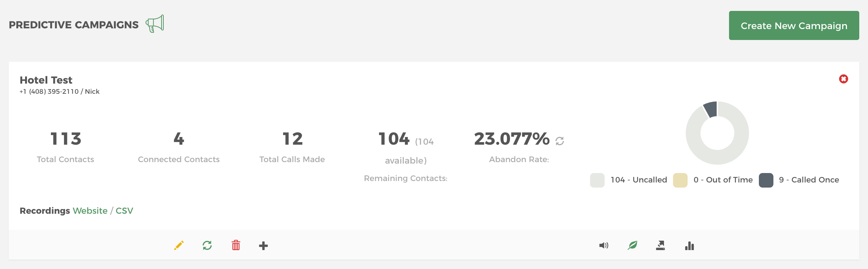Click the Called Once legend swatch
868x269 pixels.
pyautogui.click(x=766, y=180)
